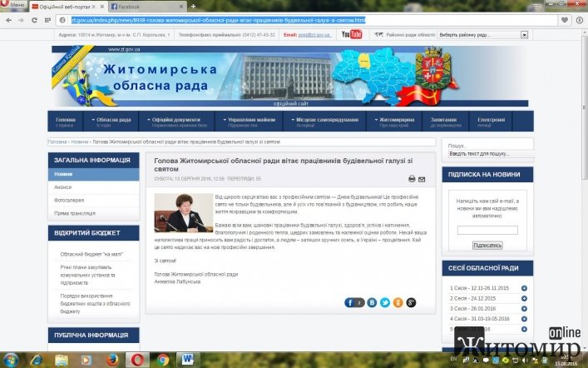Share article via VK icon

pos(373,302)
